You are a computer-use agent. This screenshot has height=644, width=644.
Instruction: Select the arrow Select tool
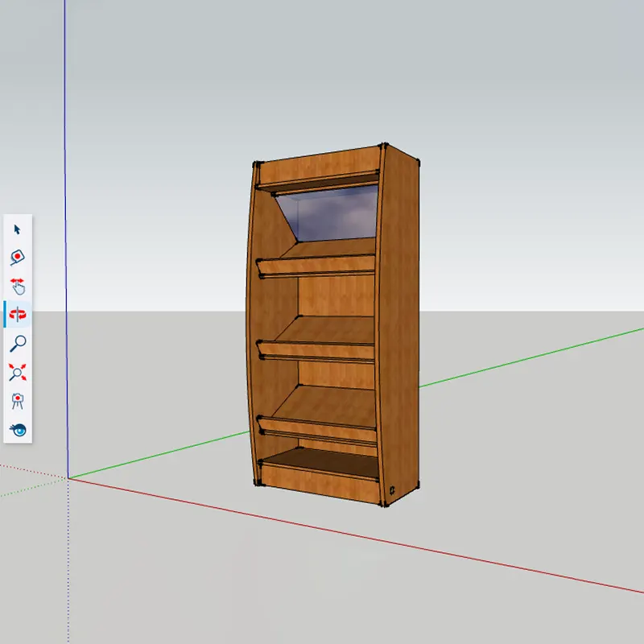(18, 229)
